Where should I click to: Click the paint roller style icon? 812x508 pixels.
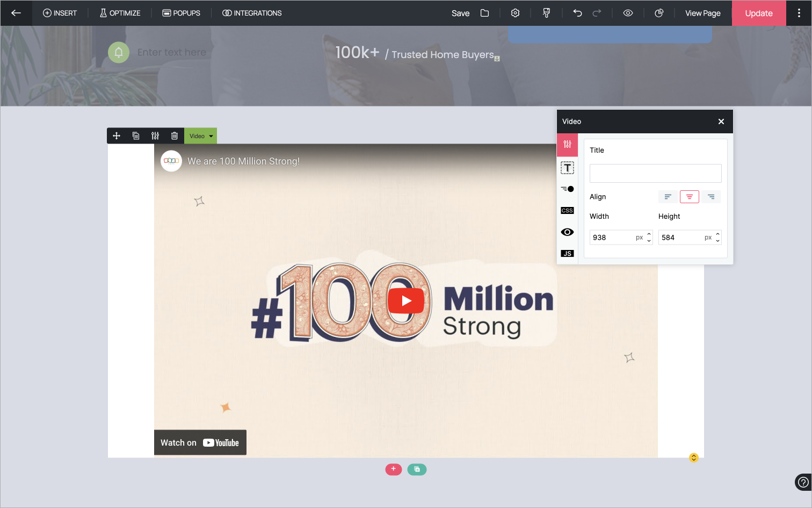[547, 13]
